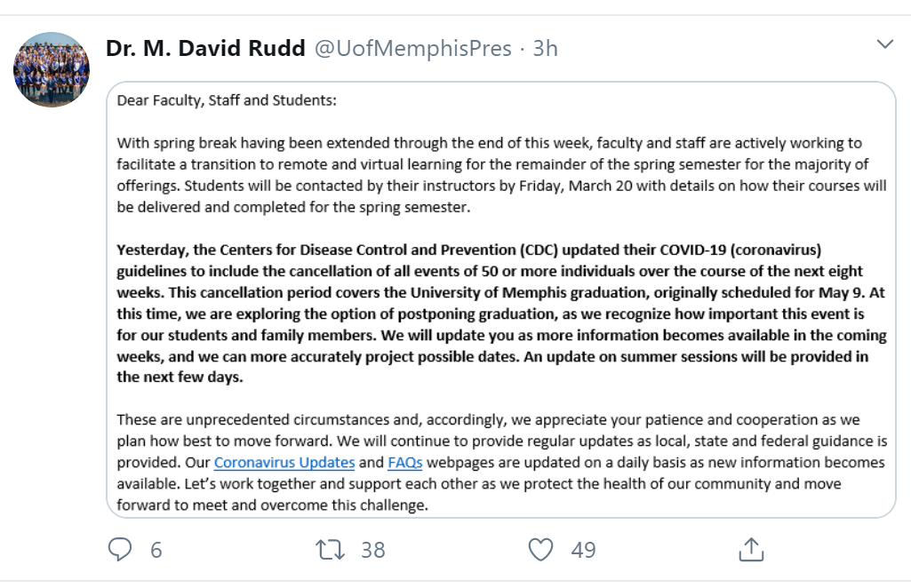Click the display name Dr. M. David Rudd
The height and width of the screenshot is (588, 911).
pyautogui.click(x=205, y=48)
